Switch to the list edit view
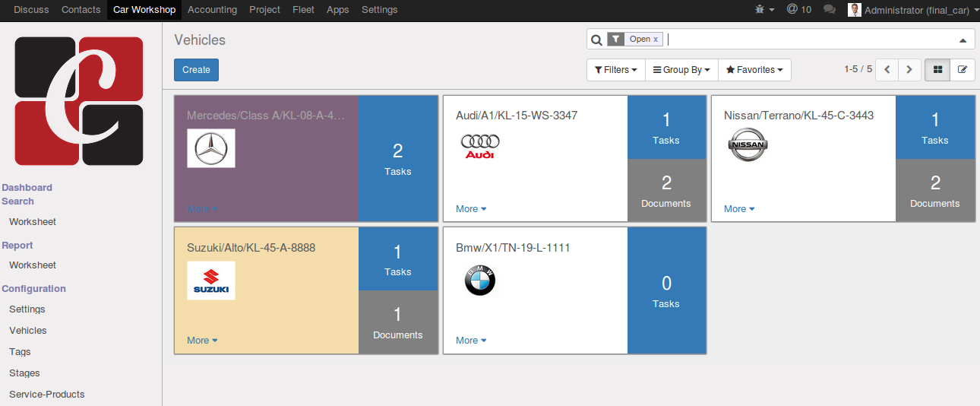This screenshot has width=980, height=406. coord(963,70)
